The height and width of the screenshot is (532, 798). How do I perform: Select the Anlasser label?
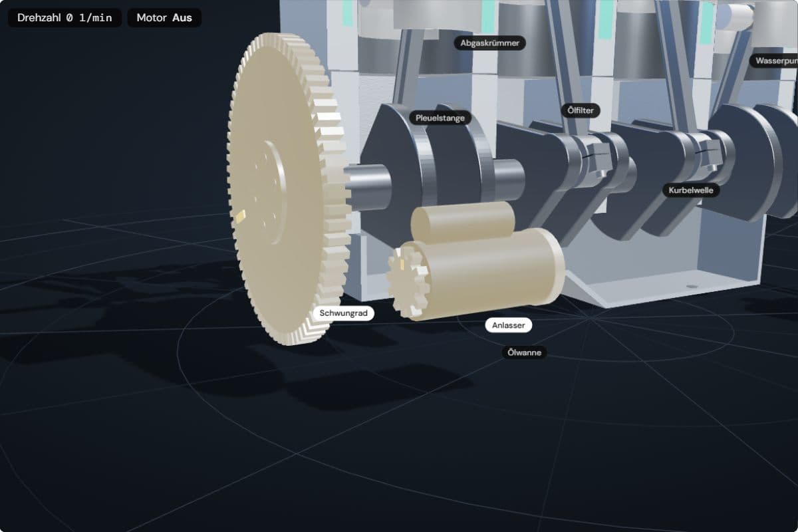coord(509,325)
